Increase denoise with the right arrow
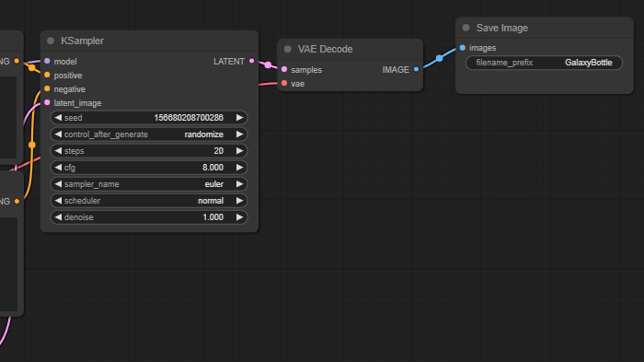Viewport: 644px width, 362px height. (x=239, y=217)
